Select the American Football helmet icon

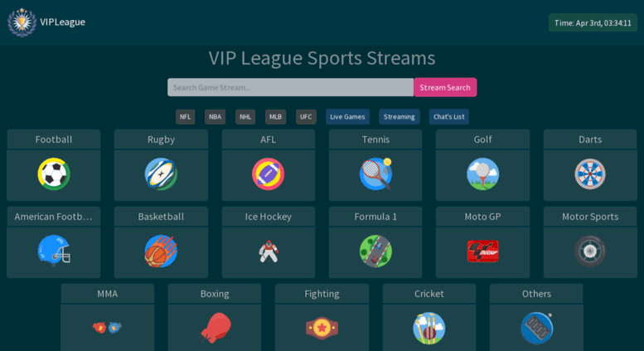click(54, 251)
